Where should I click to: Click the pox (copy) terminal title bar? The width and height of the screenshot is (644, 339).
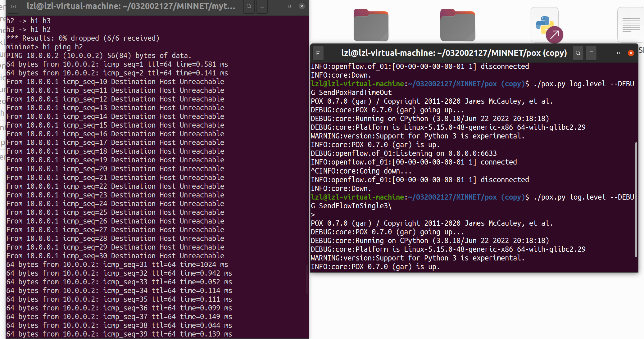pyautogui.click(x=453, y=53)
